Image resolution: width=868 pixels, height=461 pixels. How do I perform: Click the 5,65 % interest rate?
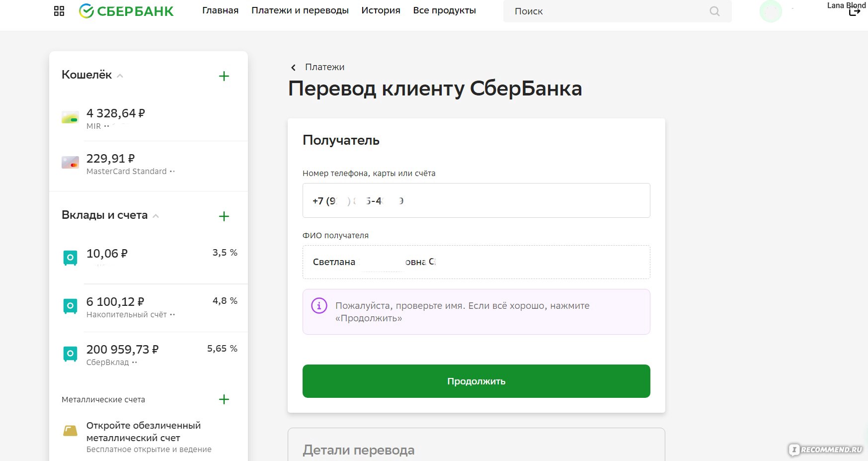click(x=222, y=349)
